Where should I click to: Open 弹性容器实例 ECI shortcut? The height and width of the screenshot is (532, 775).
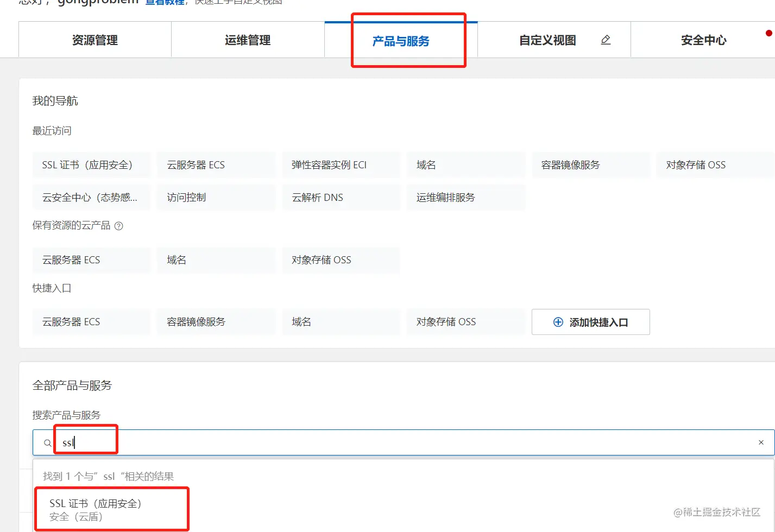pyautogui.click(x=341, y=165)
